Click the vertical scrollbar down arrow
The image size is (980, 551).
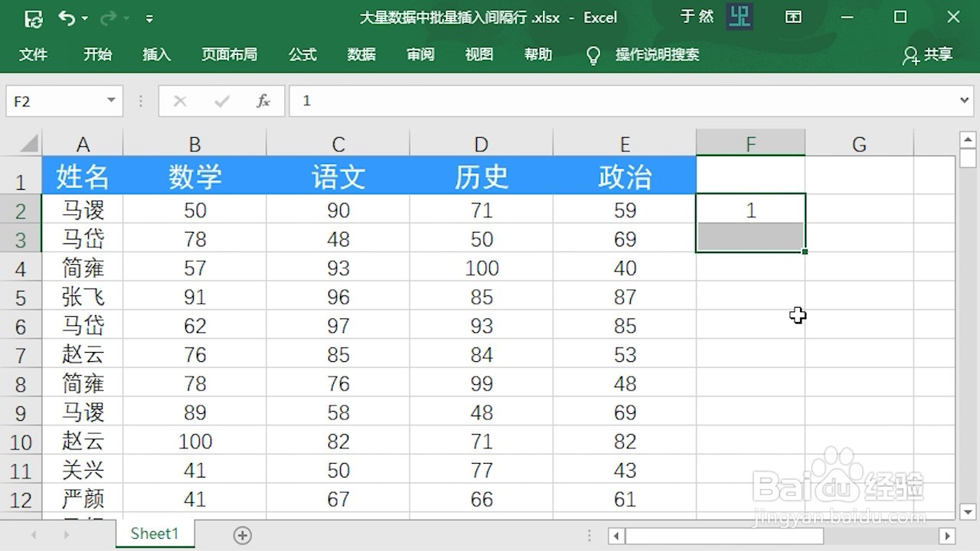point(968,511)
